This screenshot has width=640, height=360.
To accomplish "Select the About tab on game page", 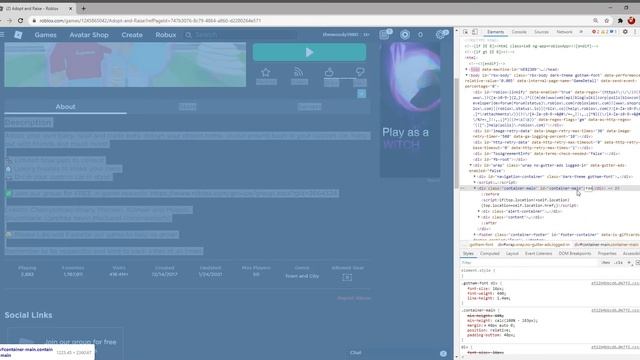I will pos(65,107).
